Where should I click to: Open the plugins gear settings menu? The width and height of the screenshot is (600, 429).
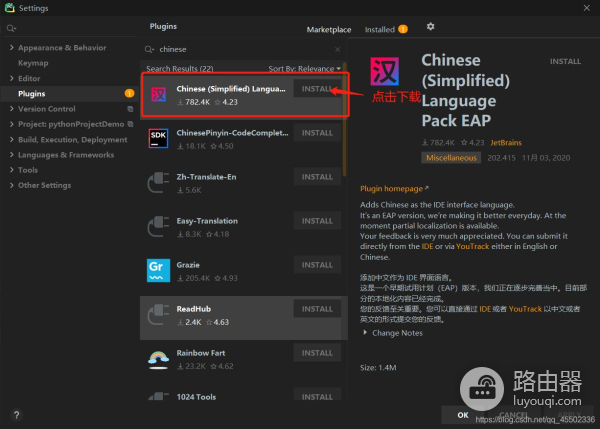point(430,26)
